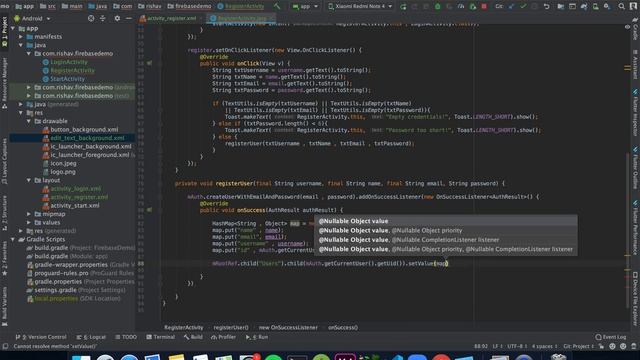Screen dimensions: 640x360
Task: Collapse the layout folder
Action: coord(29,180)
